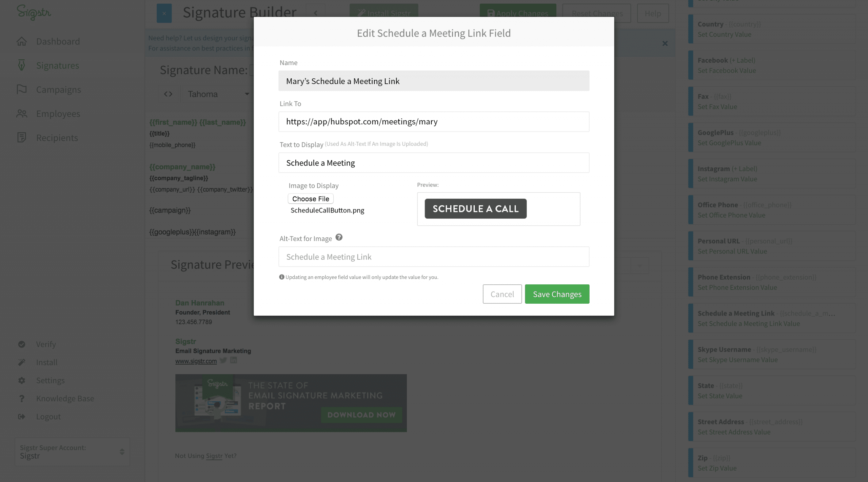
Task: Expand the Signature Preview dropdown arrow
Action: tap(639, 265)
